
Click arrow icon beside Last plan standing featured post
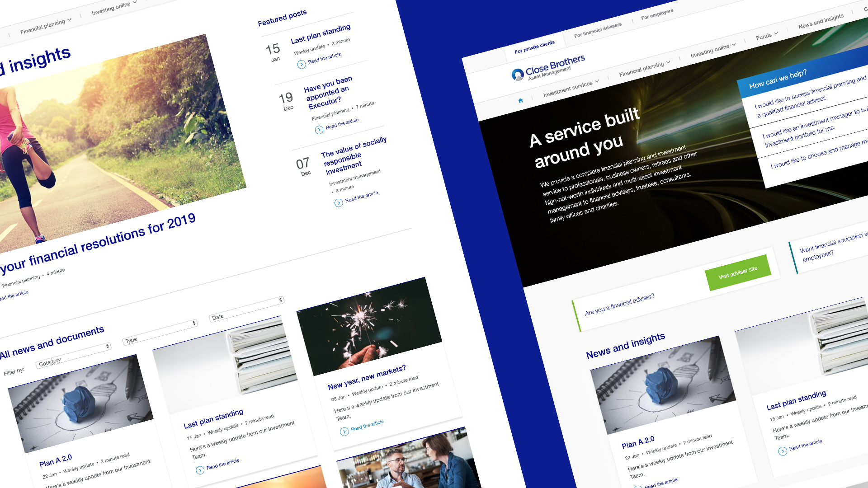(302, 65)
